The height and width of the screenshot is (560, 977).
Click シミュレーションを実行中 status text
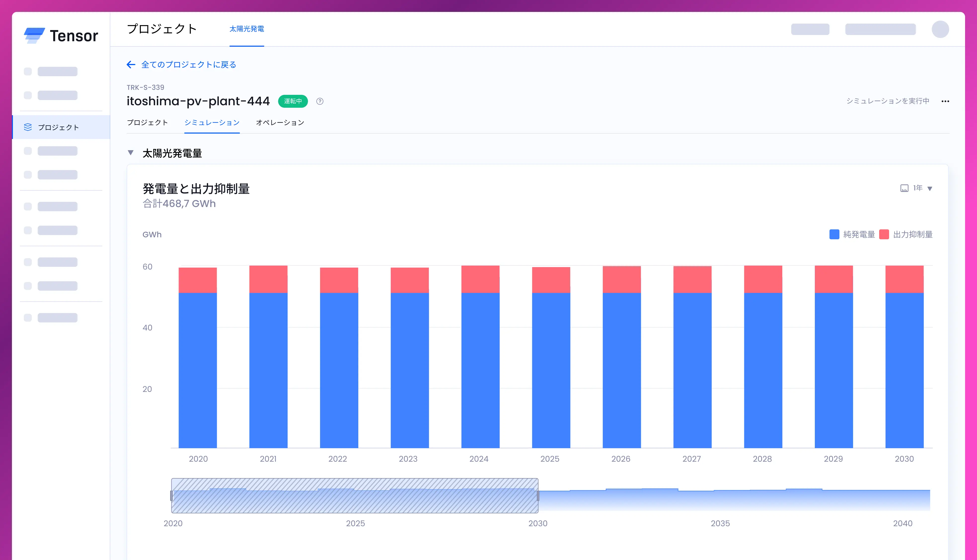(888, 101)
